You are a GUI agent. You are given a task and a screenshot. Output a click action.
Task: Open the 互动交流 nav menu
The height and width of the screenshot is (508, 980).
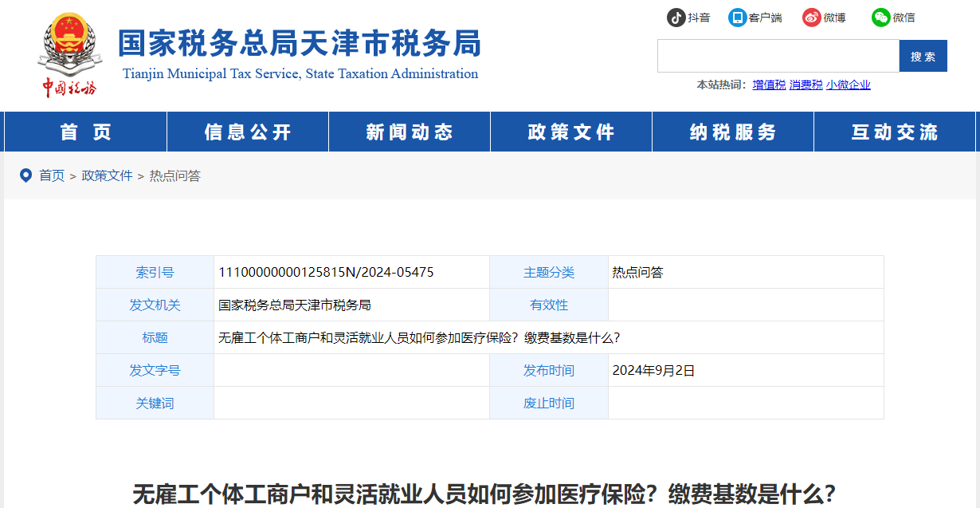895,132
